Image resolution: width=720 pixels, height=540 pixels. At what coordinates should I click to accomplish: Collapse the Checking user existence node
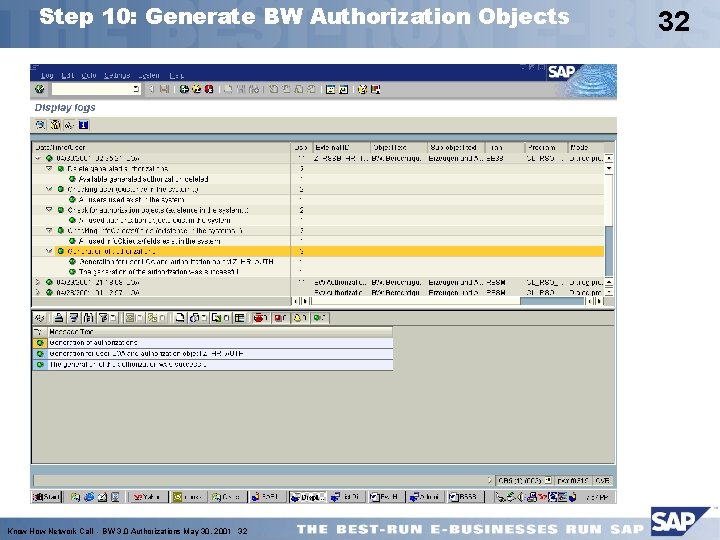(49, 189)
